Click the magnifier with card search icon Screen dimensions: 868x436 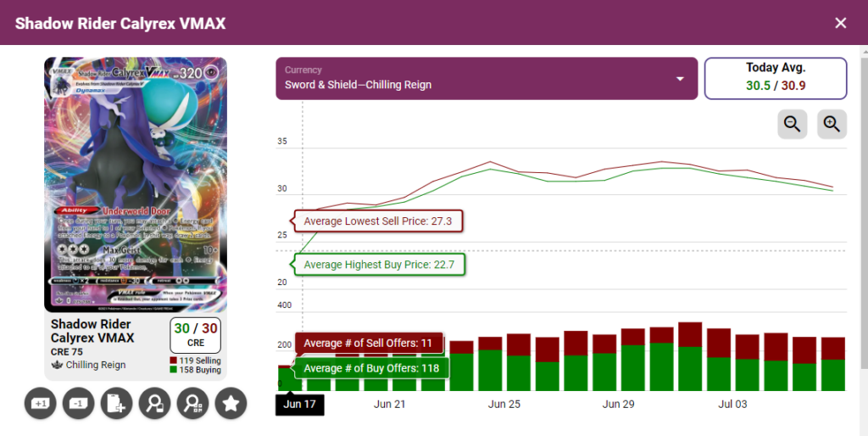pyautogui.click(x=154, y=403)
